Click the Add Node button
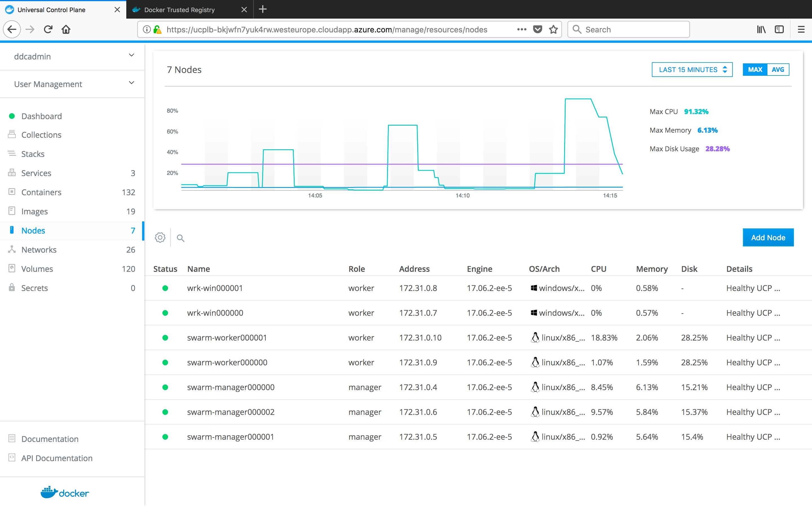Screen dimensions: 812x507 click(768, 237)
